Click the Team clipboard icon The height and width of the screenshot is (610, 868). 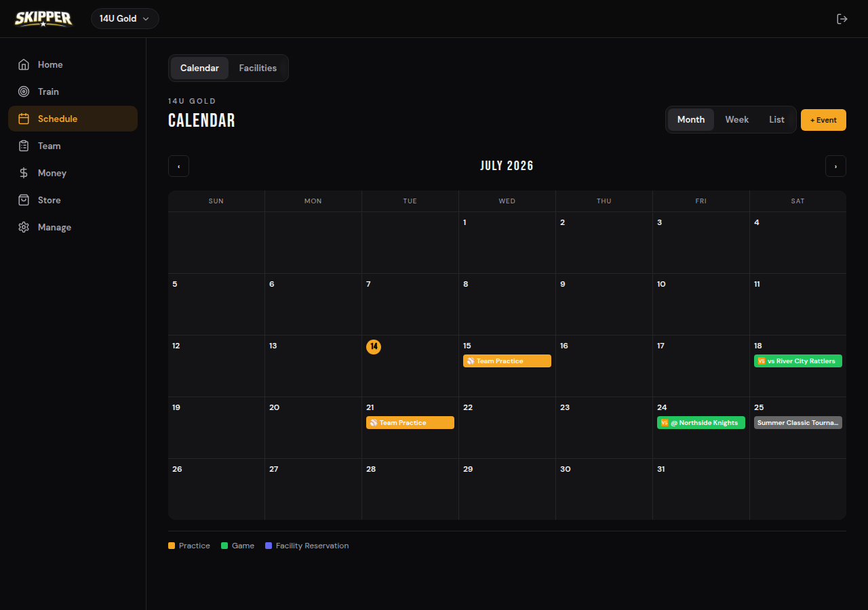24,146
